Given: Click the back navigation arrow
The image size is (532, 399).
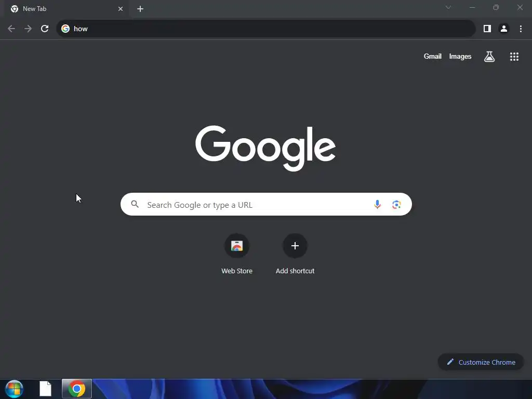Looking at the screenshot, I should click(x=11, y=29).
